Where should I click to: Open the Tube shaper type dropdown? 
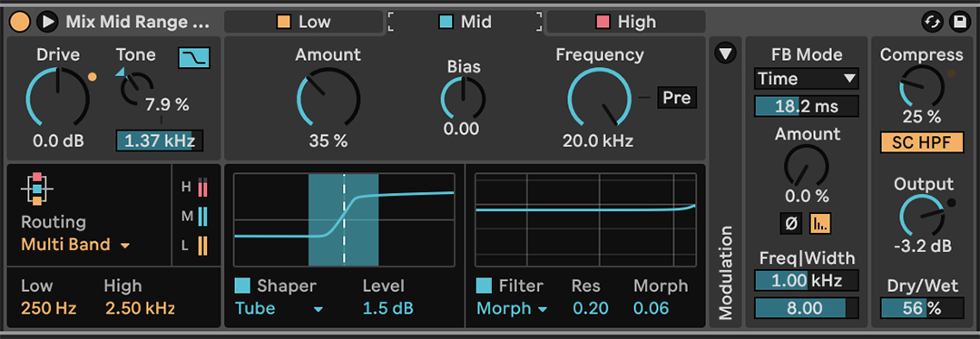(x=279, y=308)
